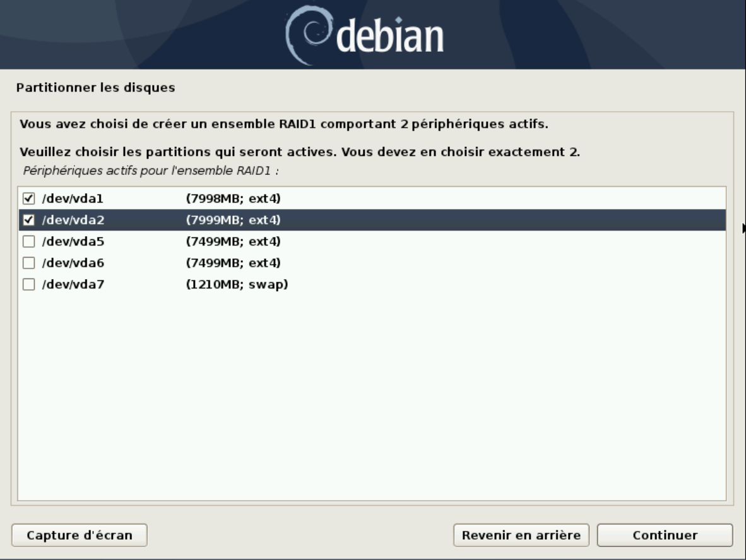
Task: Click the Partitionner les disques heading
Action: tap(95, 88)
